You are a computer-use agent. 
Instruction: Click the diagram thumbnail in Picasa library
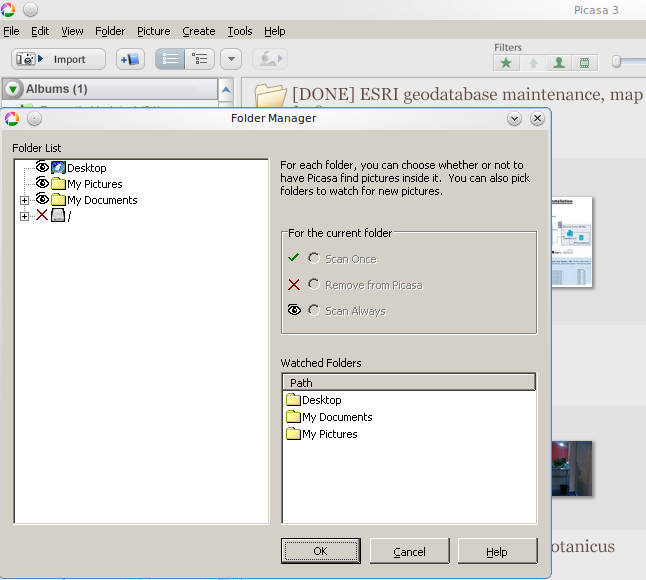pos(571,242)
